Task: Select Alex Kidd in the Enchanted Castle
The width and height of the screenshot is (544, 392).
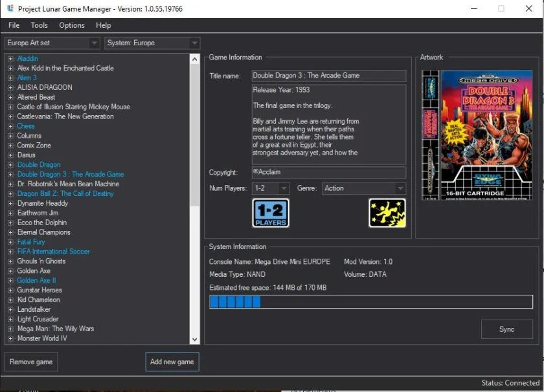Action: pos(65,69)
